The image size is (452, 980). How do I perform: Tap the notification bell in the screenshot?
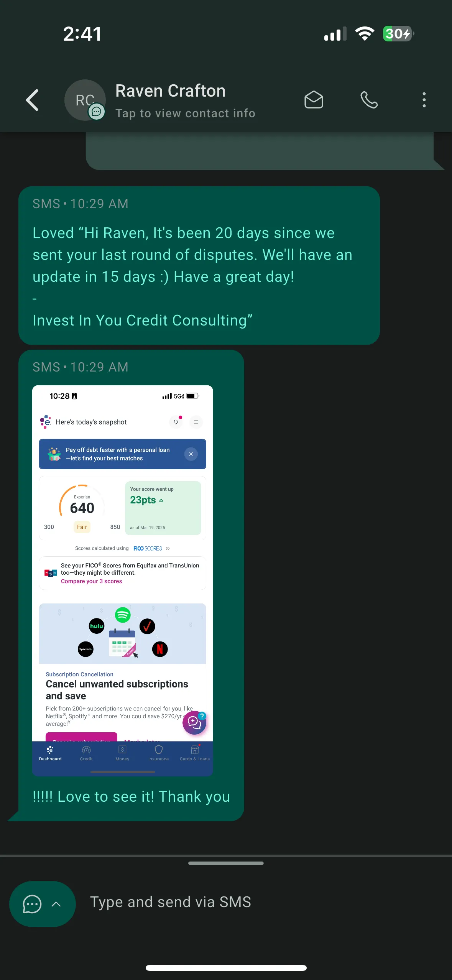[x=176, y=422]
